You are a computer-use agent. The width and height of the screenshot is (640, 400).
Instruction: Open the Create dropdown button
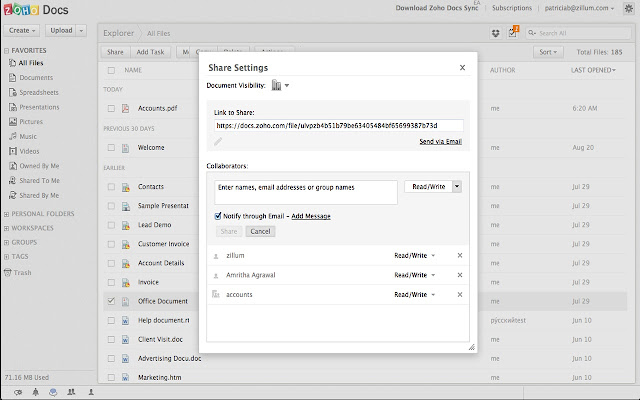coord(22,31)
